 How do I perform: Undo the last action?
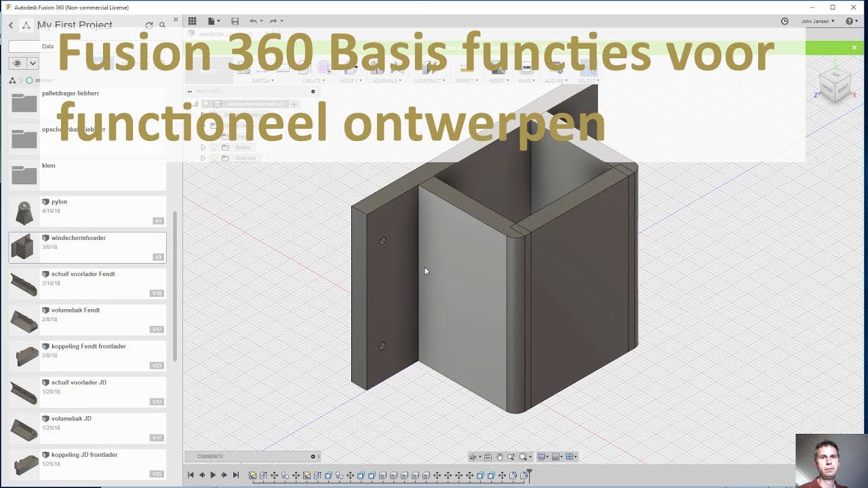(254, 21)
